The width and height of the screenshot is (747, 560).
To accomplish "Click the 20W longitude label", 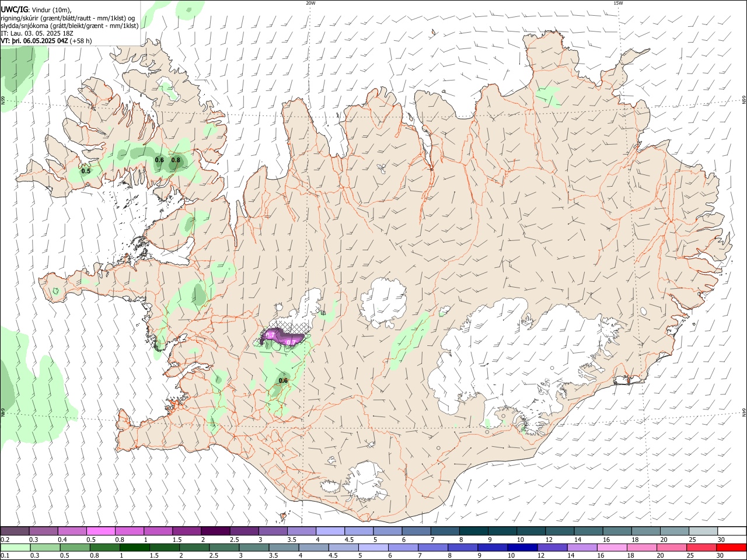I will 310,3.
